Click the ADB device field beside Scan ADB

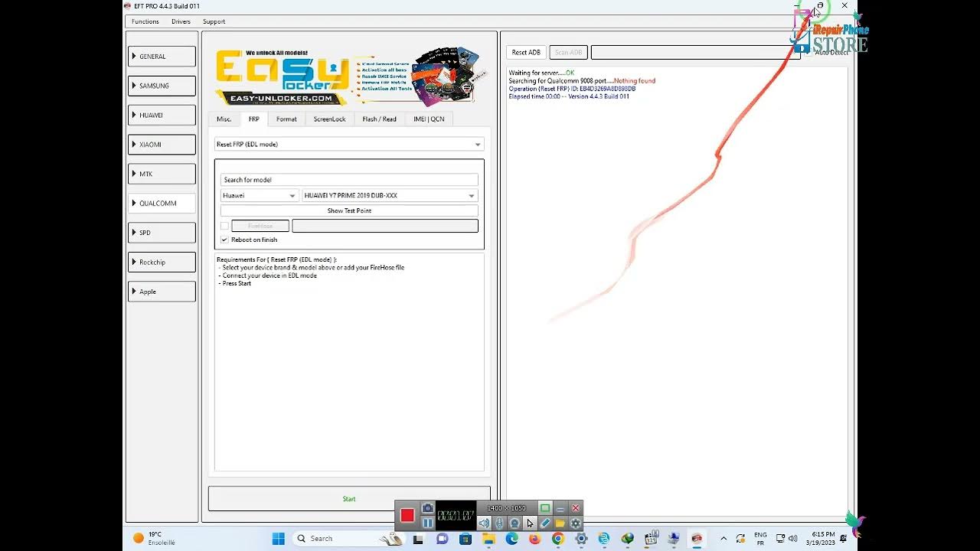(x=695, y=52)
